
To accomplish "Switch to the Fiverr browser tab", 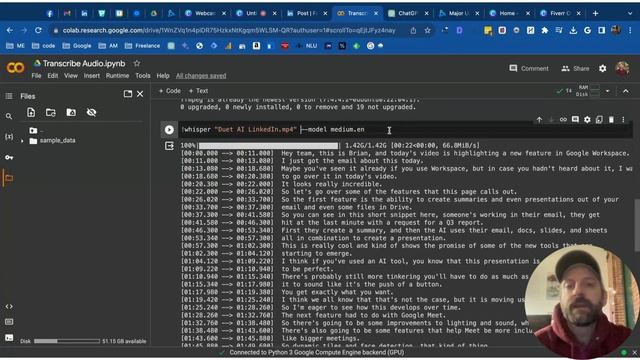I will (561, 13).
